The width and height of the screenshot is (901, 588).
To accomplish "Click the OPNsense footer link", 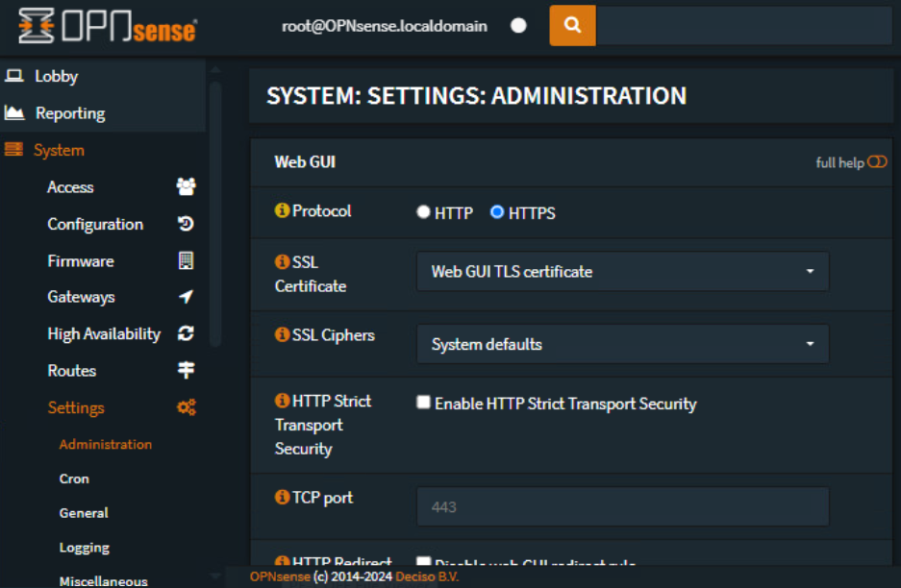I will 280,576.
